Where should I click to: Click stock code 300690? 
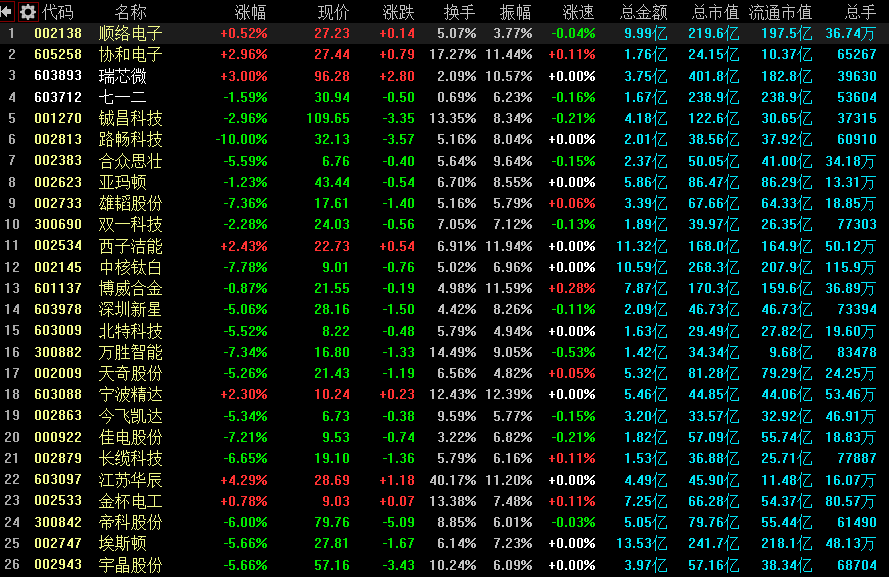point(58,224)
